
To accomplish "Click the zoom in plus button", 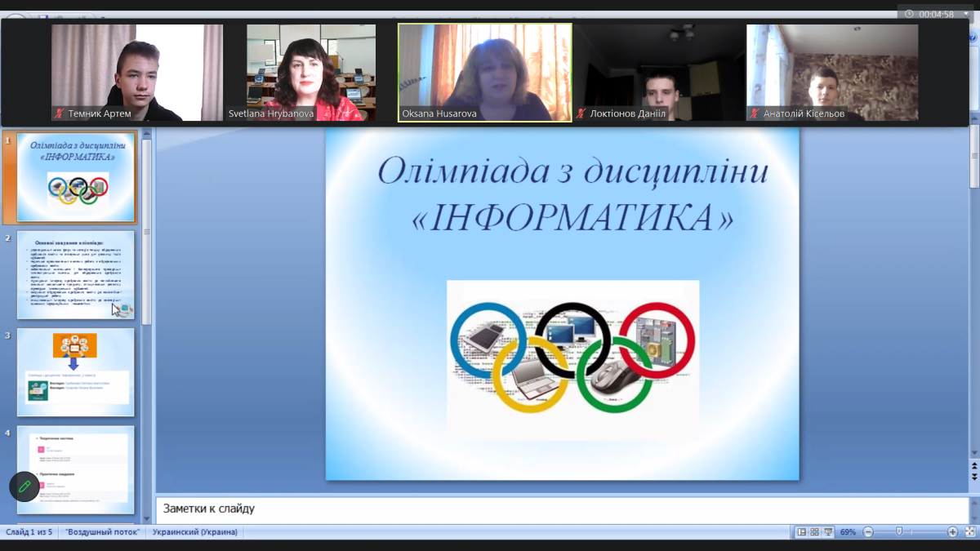I will pyautogui.click(x=952, y=532).
